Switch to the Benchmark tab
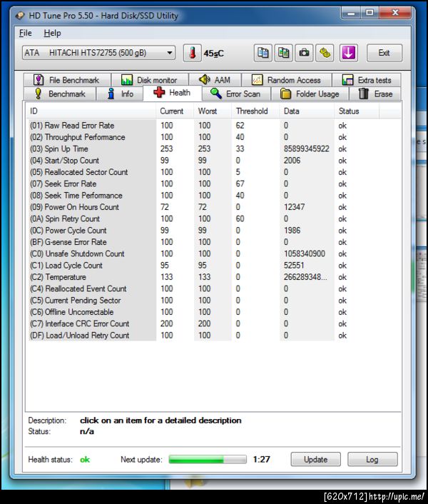 [x=60, y=94]
